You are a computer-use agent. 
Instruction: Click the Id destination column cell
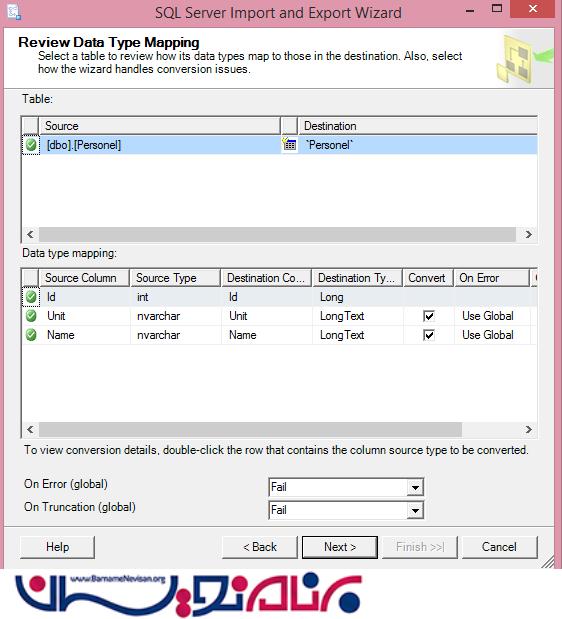click(267, 297)
